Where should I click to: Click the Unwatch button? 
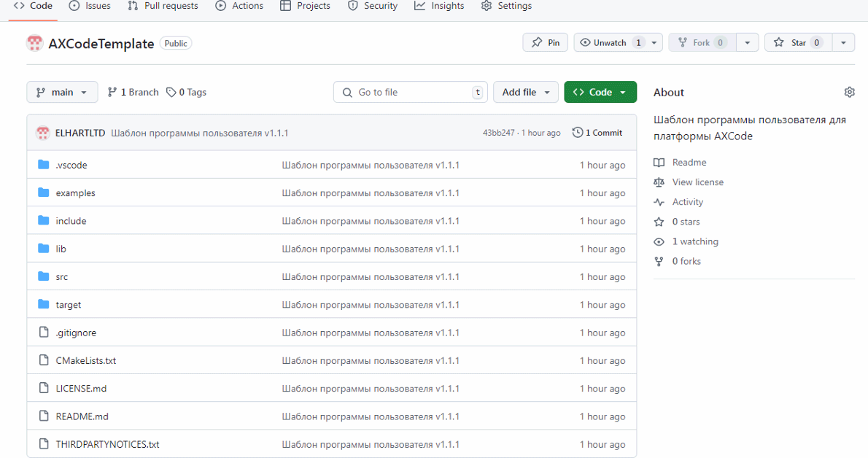(x=610, y=42)
